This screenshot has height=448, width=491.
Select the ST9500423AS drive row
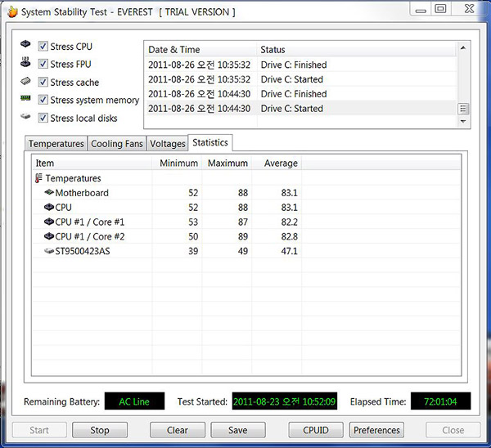coord(246,251)
